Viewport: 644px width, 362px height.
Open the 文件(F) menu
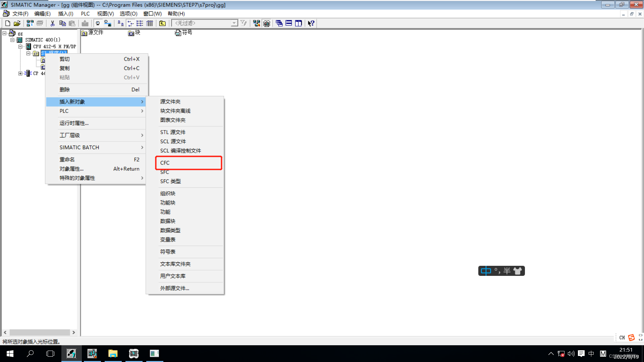(20, 14)
